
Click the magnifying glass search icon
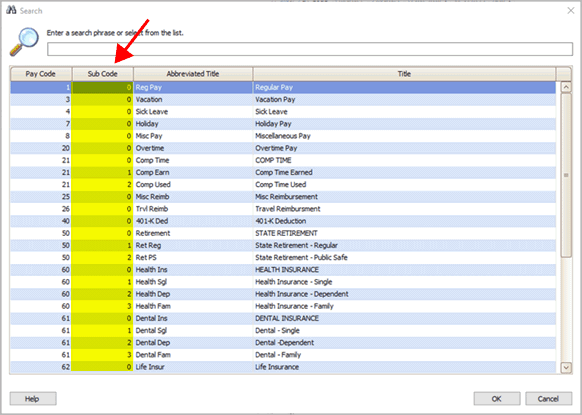coord(24,42)
